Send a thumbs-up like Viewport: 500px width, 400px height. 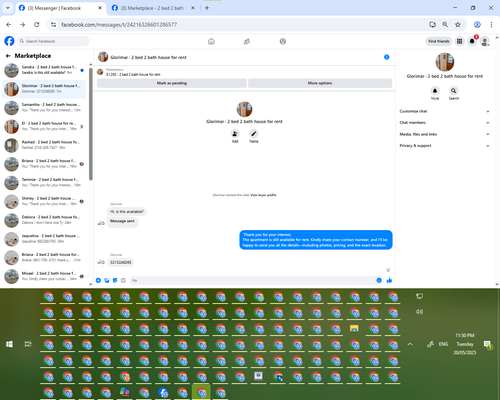tap(389, 280)
